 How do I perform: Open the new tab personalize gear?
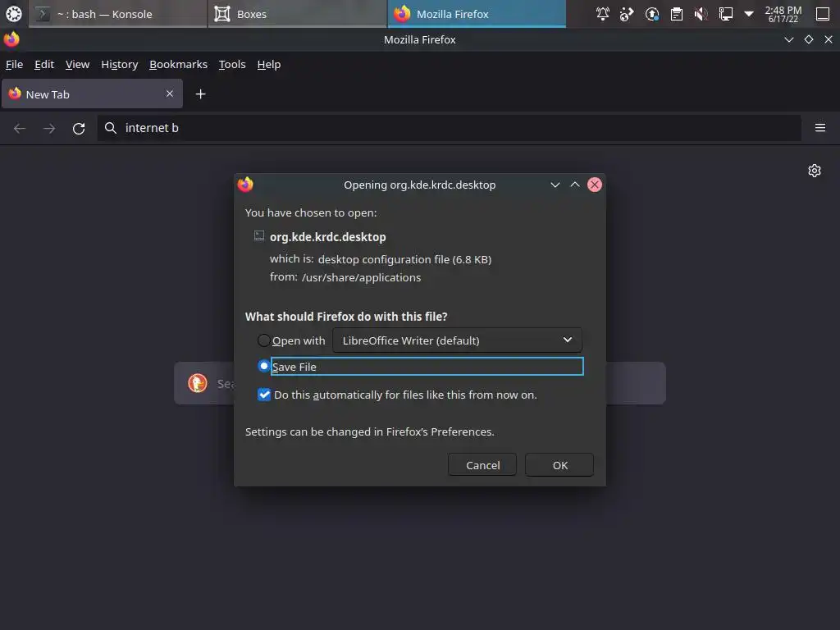tap(815, 171)
